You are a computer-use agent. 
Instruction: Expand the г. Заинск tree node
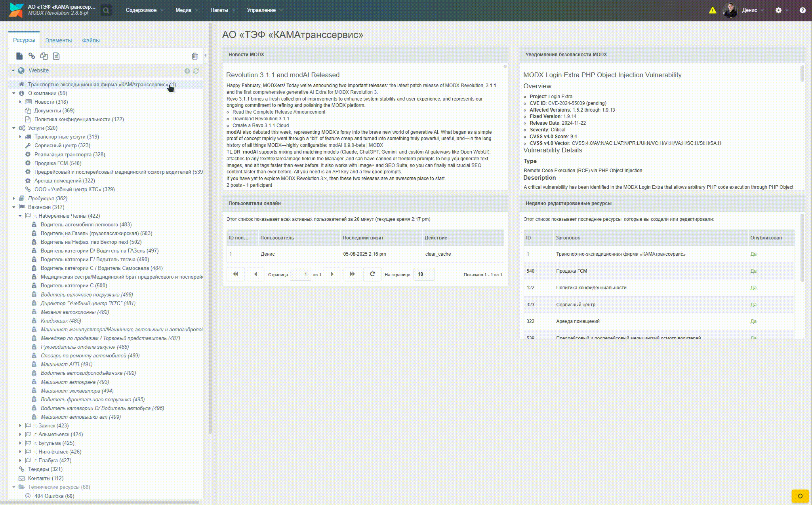pos(20,425)
